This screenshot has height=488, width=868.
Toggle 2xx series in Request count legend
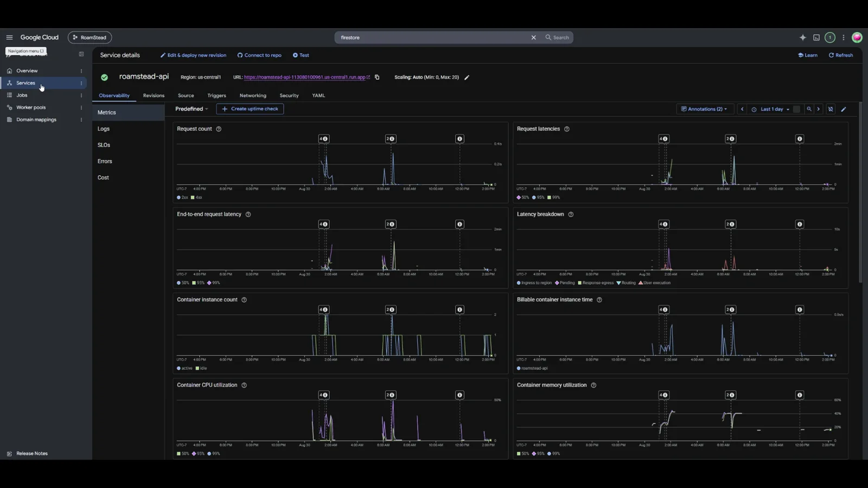(182, 197)
